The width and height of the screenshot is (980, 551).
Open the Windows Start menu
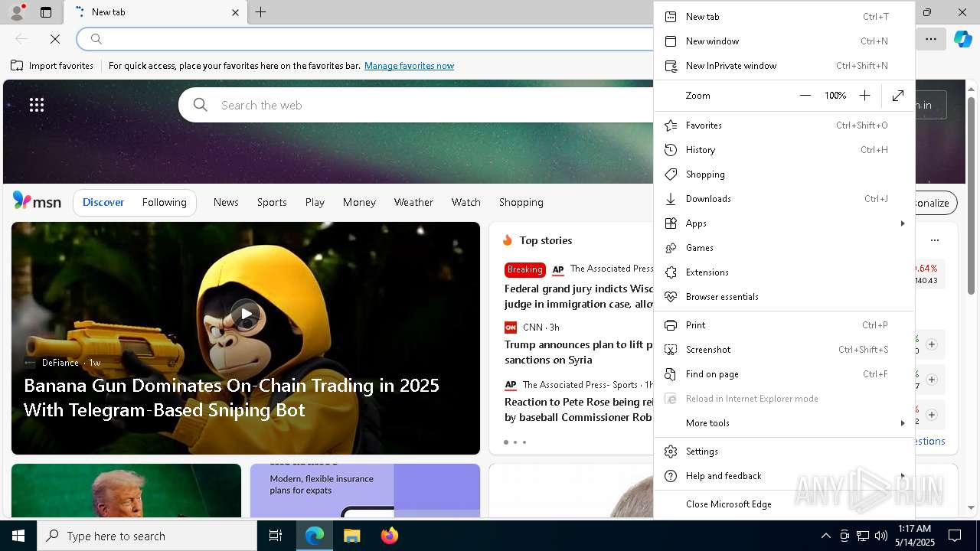(x=18, y=536)
